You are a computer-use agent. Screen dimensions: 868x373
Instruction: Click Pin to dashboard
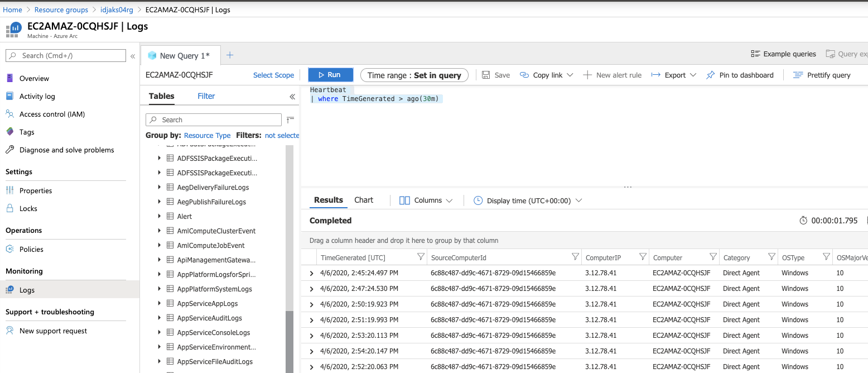pos(740,75)
